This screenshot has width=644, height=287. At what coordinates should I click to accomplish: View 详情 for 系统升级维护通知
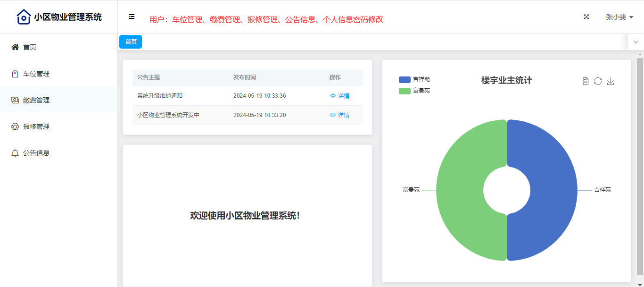tap(340, 96)
